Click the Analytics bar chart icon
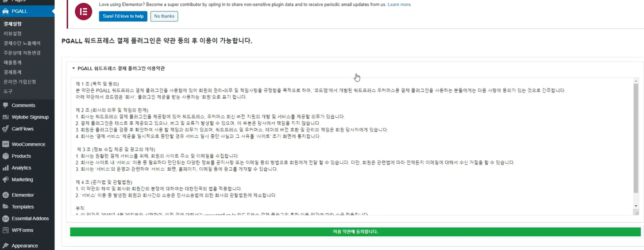The image size is (644, 250). (x=5, y=168)
